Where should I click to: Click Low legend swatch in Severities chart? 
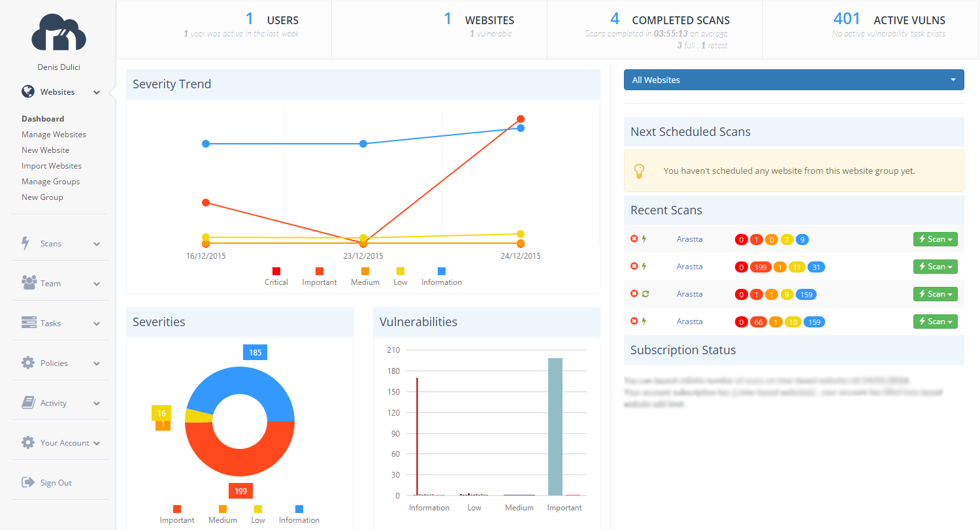click(x=258, y=508)
